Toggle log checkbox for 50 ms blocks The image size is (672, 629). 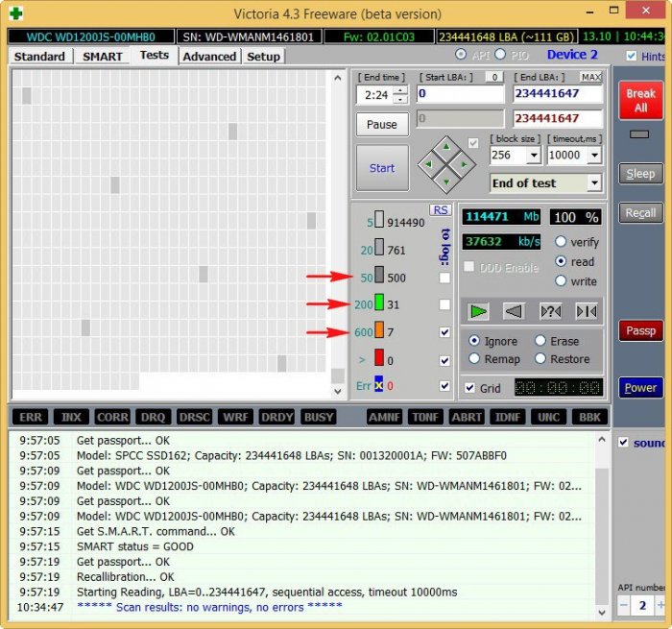(x=444, y=278)
